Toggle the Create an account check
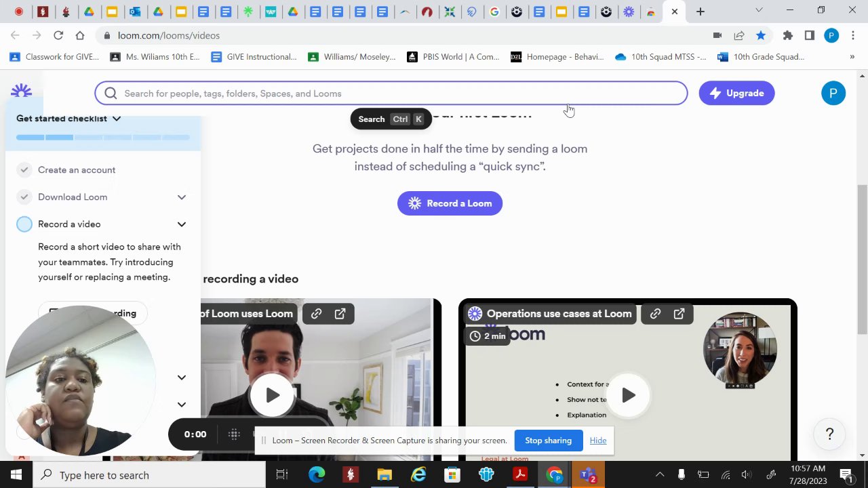Viewport: 868px width, 488px height. click(x=24, y=169)
